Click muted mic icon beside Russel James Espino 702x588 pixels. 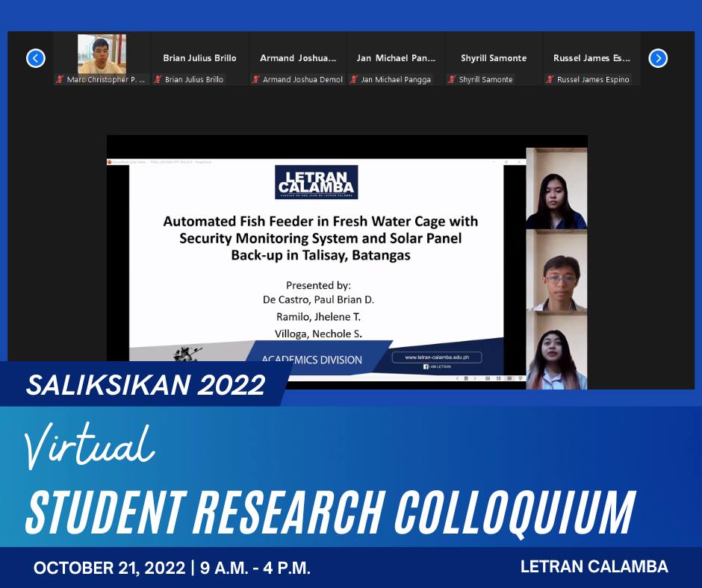pyautogui.click(x=550, y=80)
